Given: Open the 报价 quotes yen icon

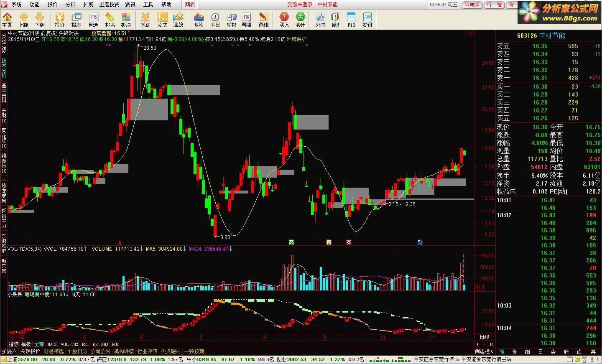Looking at the screenshot, I should pyautogui.click(x=59, y=20).
